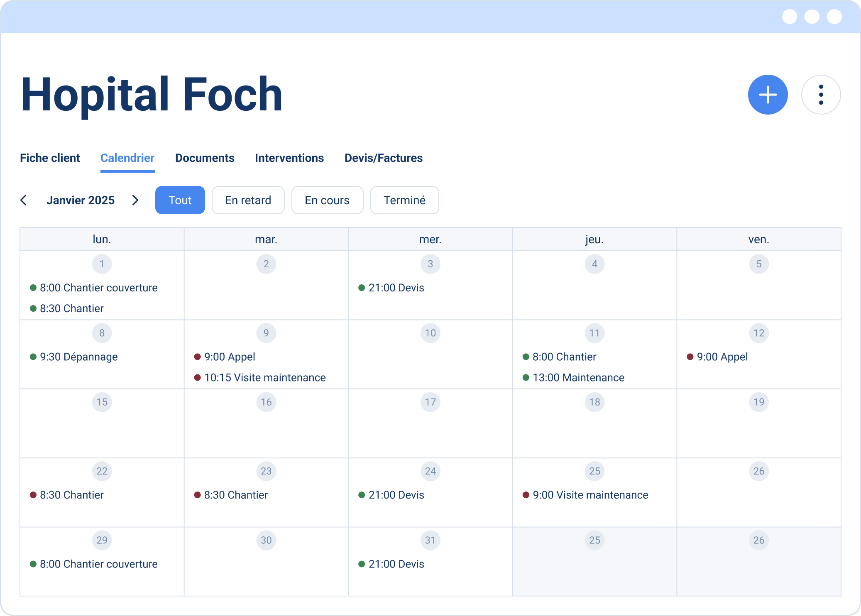Image resolution: width=861 pixels, height=616 pixels.
Task: Select day 11 in the calendar
Action: pyautogui.click(x=594, y=333)
